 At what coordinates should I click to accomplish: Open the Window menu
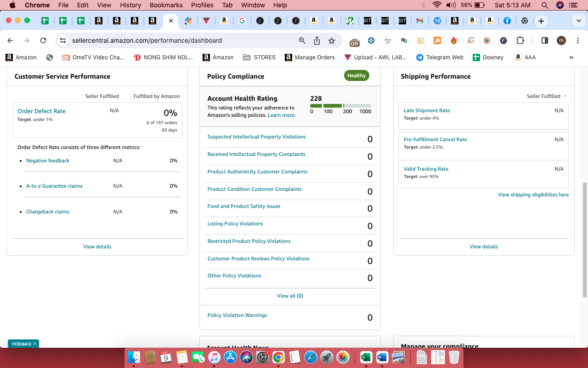[x=253, y=5]
